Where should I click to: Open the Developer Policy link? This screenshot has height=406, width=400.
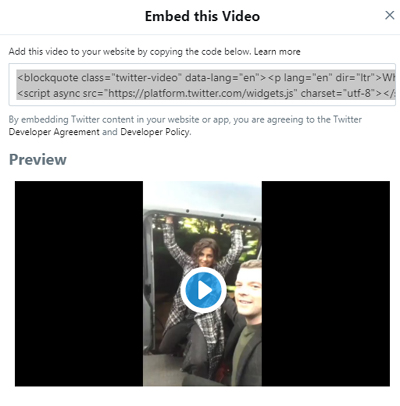[x=155, y=132]
